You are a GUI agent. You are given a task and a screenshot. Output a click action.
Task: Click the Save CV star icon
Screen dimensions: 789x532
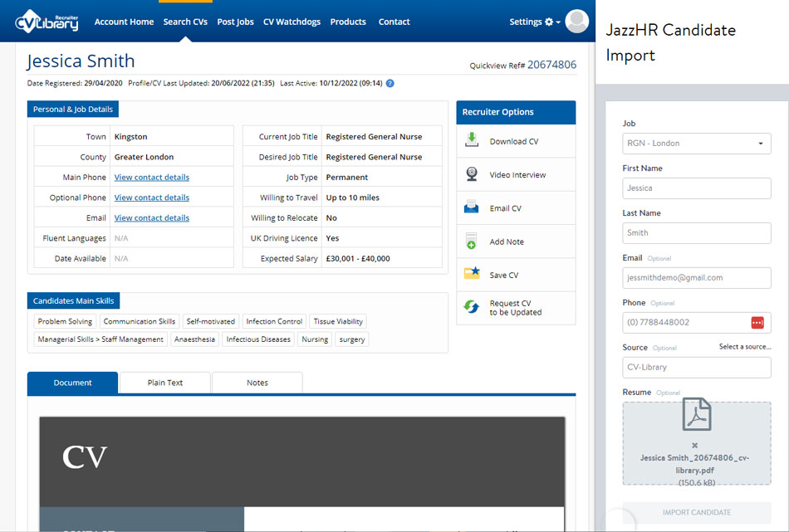click(472, 274)
